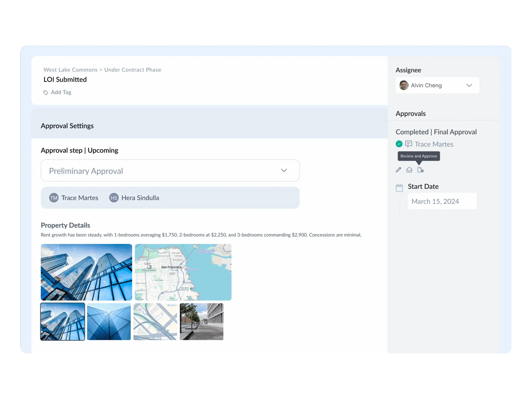This screenshot has width=532, height=399.
Task: Click the Start Date label
Action: pos(423,186)
